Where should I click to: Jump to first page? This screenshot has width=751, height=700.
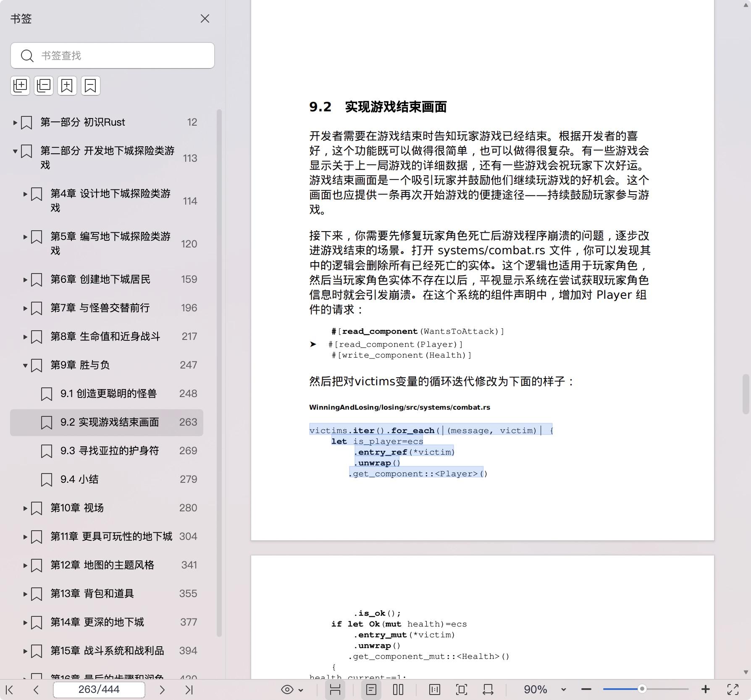(x=10, y=689)
